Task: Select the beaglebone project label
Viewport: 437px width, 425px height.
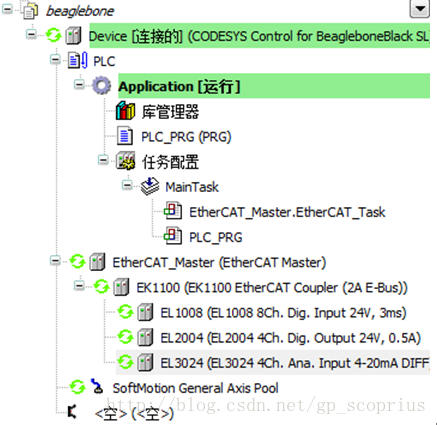Action: click(x=80, y=11)
